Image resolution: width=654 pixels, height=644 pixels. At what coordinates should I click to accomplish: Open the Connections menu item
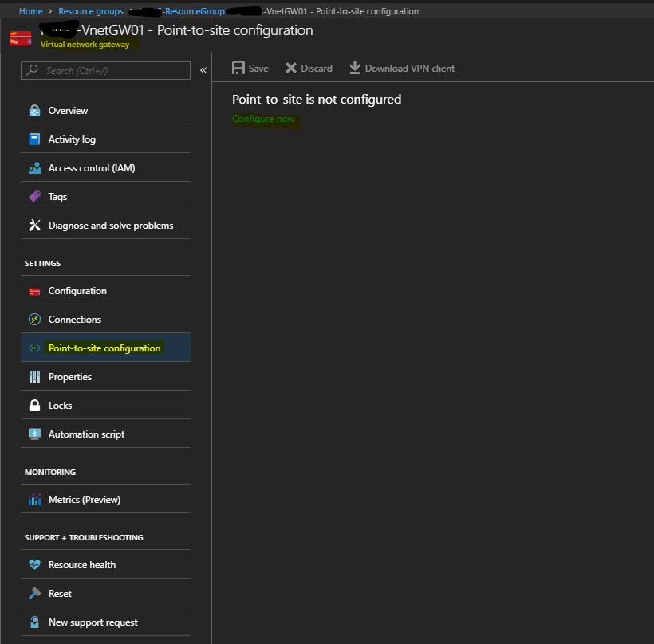75,320
